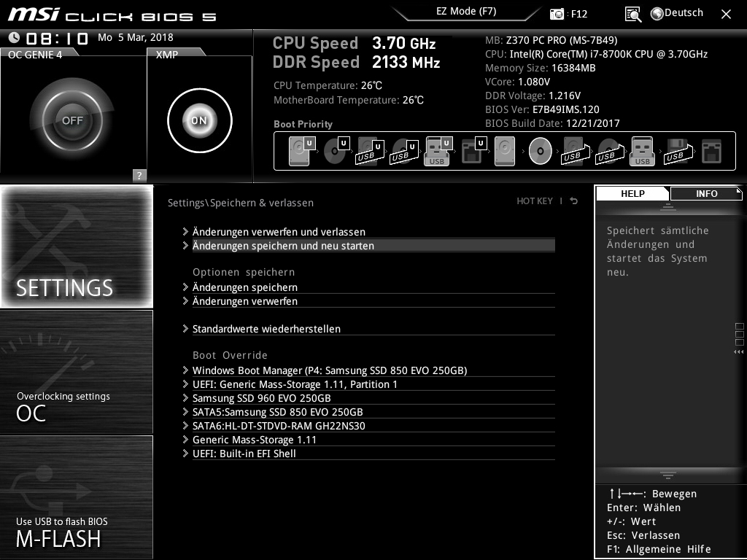
Task: Boot from SATA5:Samsung SSD 850 EVO 250GB
Action: coord(373,411)
